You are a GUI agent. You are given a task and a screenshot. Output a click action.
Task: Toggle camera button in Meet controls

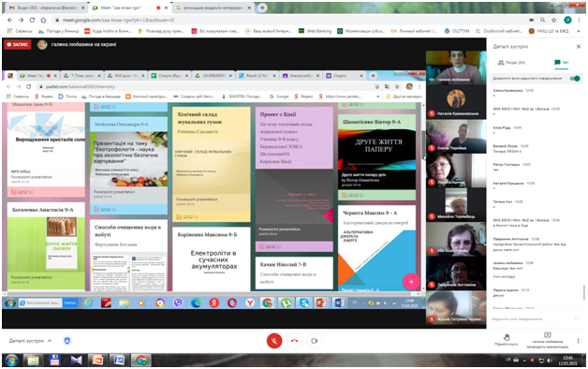click(315, 341)
